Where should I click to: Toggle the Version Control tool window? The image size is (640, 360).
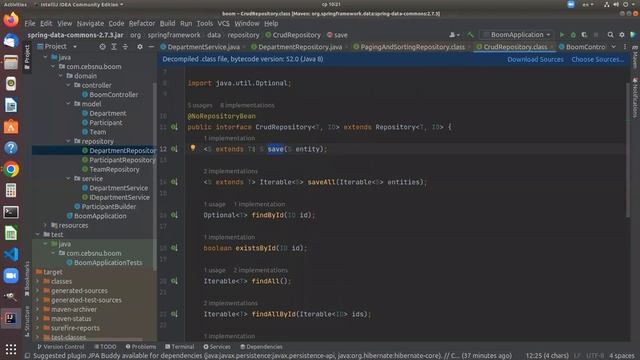click(x=60, y=347)
